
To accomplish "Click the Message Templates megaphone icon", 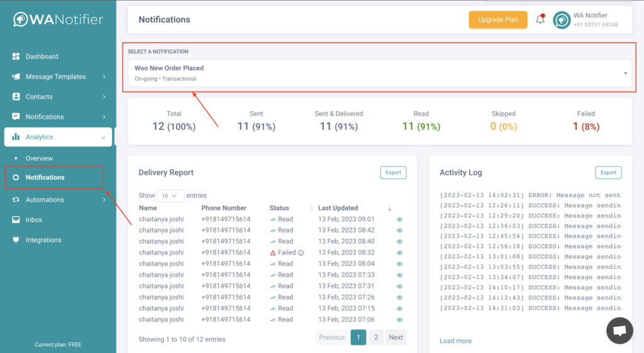I will click(x=16, y=76).
